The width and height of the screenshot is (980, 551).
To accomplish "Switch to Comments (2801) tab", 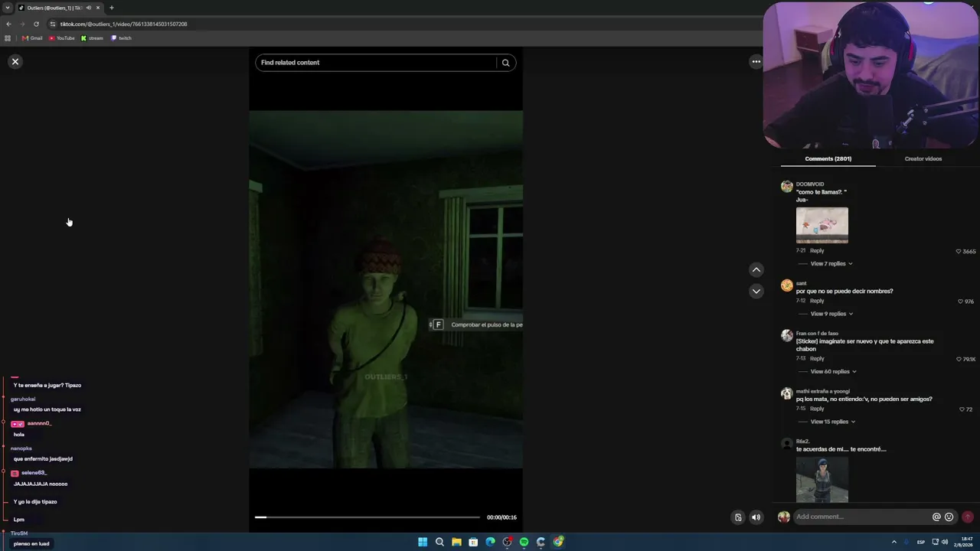I will tap(828, 158).
